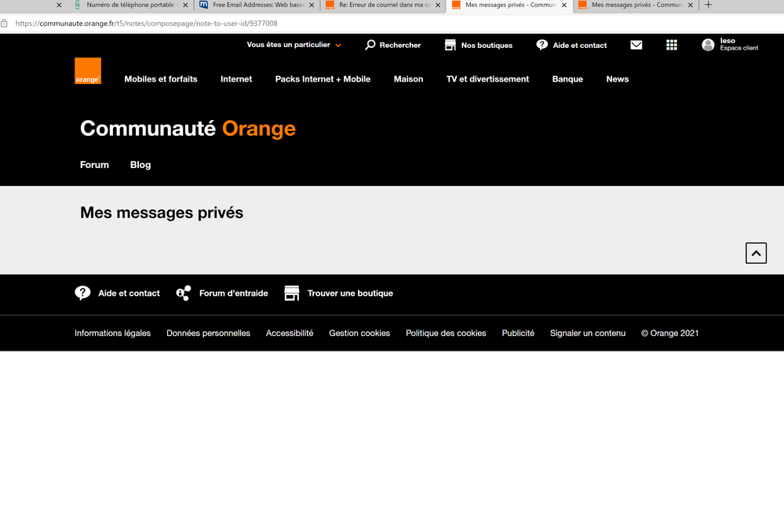
Task: Click the footer Aide et contact question icon
Action: 82,293
